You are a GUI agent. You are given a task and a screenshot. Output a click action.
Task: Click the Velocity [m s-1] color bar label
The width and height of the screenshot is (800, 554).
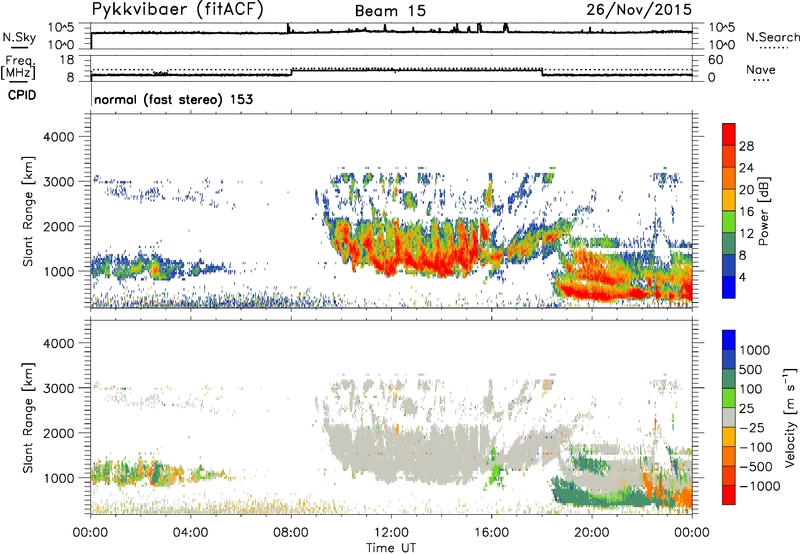coord(789,417)
